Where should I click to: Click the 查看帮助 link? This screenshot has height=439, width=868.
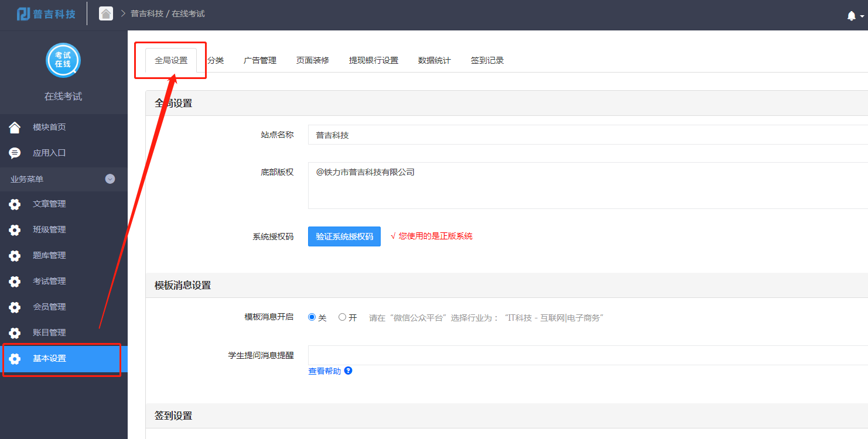324,371
